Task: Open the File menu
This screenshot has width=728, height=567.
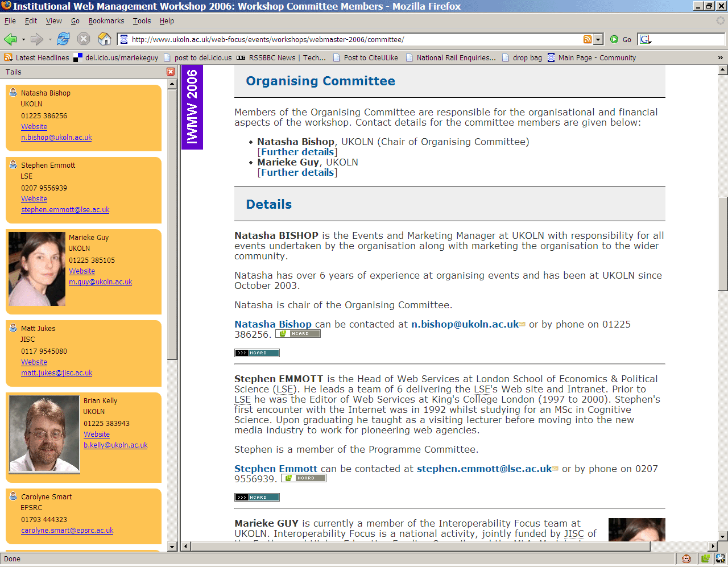Action: click(10, 21)
